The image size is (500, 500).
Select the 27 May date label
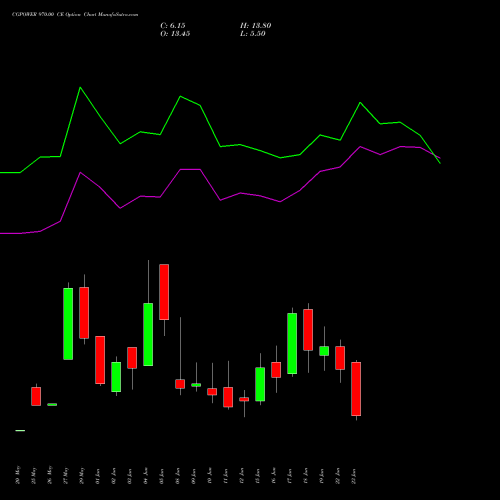[66, 475]
